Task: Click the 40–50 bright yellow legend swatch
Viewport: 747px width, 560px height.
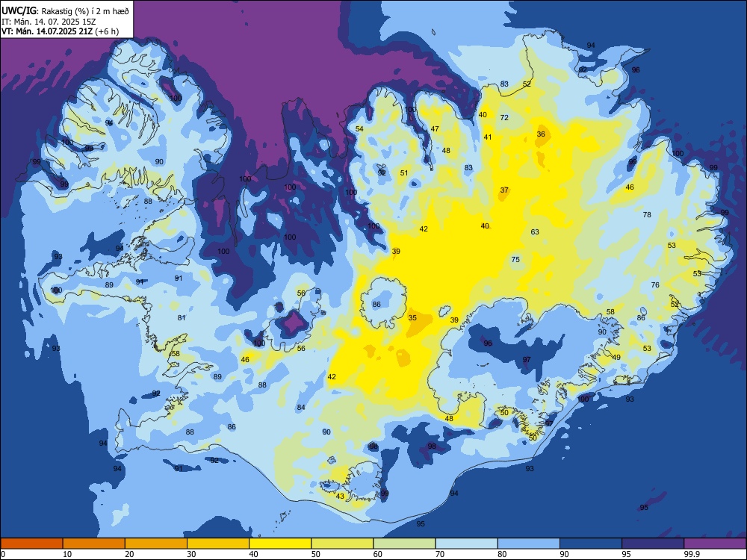Action: (280, 544)
